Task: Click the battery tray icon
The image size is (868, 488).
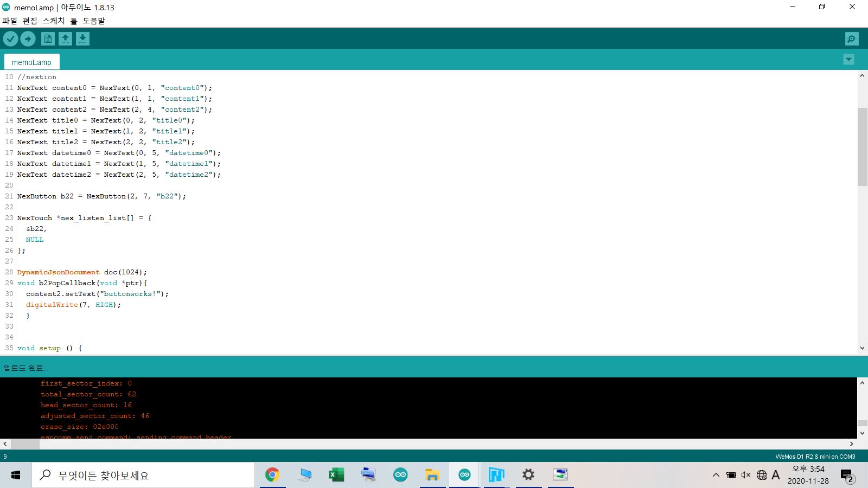Action: pos(731,475)
